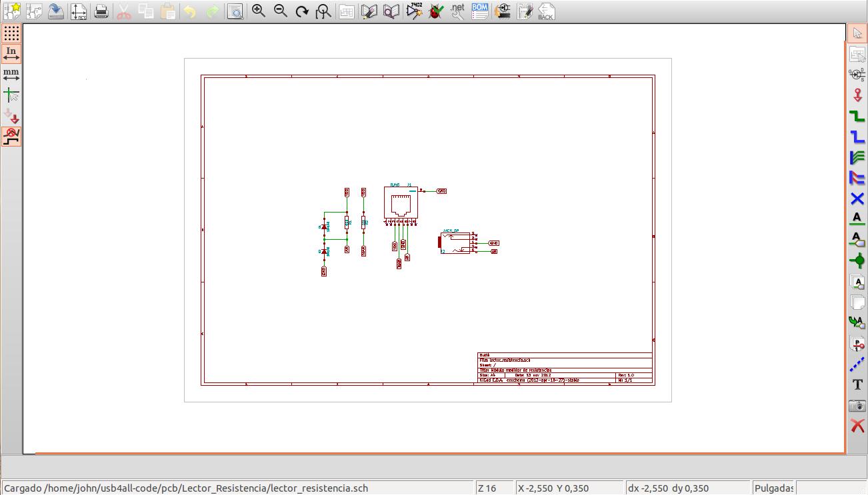The image size is (868, 495).
Task: Click the Paste clipboard icon
Action: 168,11
